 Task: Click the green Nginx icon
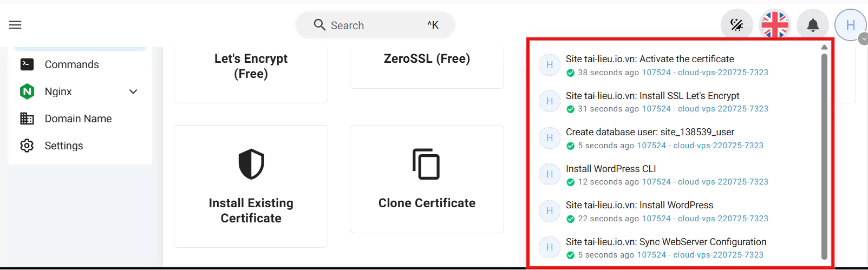pyautogui.click(x=27, y=91)
